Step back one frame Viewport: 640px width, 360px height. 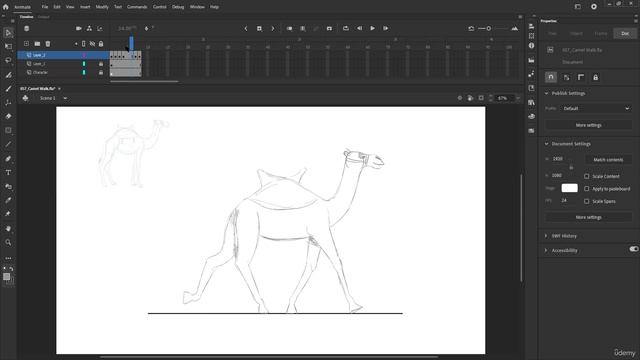(x=359, y=29)
